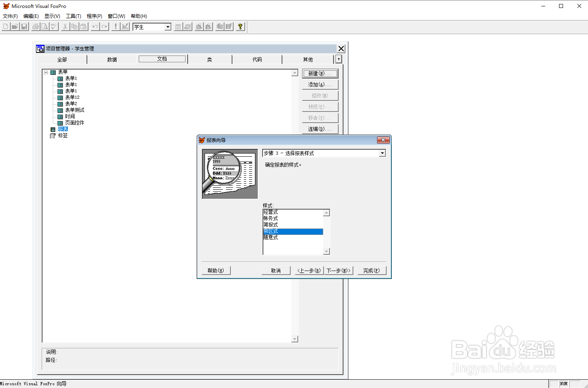Click the 连编(D)... button

pos(320,129)
